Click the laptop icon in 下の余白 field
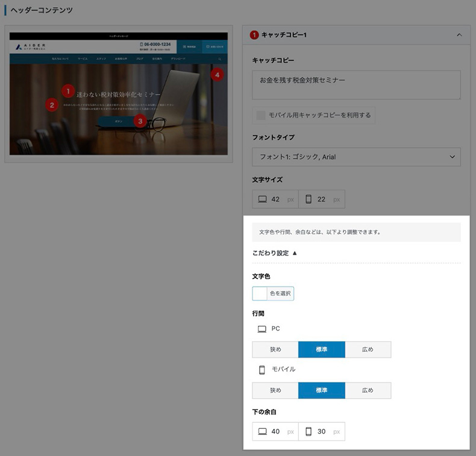Viewport: 476px width, 456px height. 261,431
